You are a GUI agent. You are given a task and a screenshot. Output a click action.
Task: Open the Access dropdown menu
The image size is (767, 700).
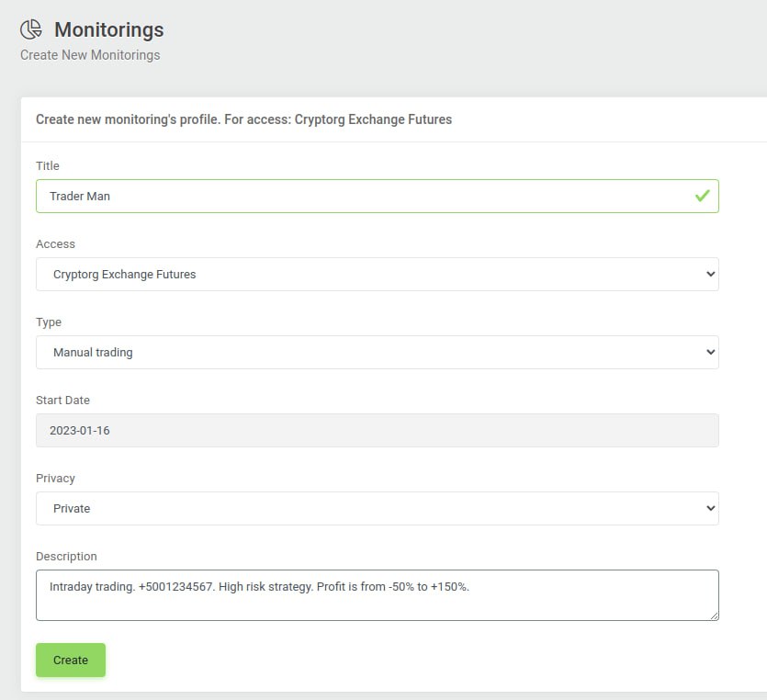378,275
